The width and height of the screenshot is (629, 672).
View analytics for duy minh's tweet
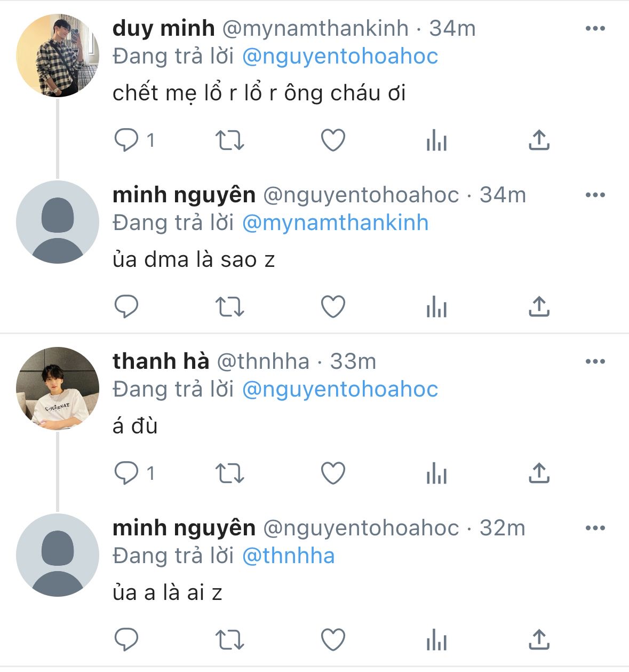436,141
